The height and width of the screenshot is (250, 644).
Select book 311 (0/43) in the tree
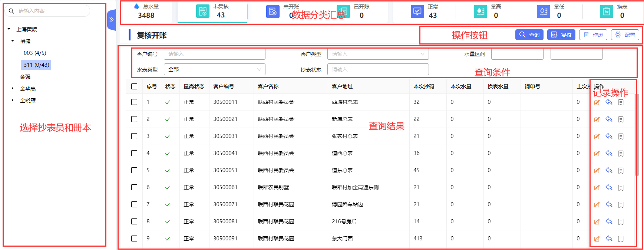36,65
